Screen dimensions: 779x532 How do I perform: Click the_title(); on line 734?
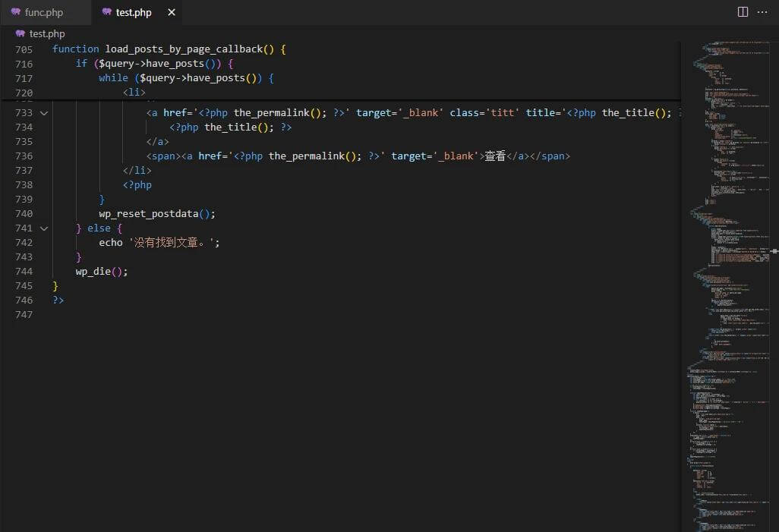[x=239, y=127]
